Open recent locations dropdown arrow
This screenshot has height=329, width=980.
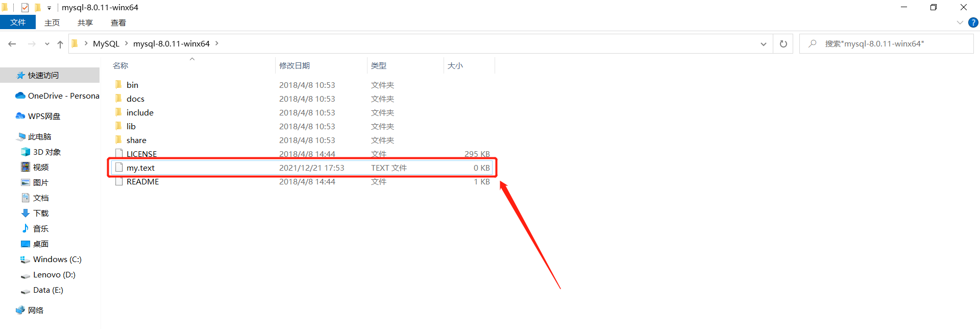(47, 44)
